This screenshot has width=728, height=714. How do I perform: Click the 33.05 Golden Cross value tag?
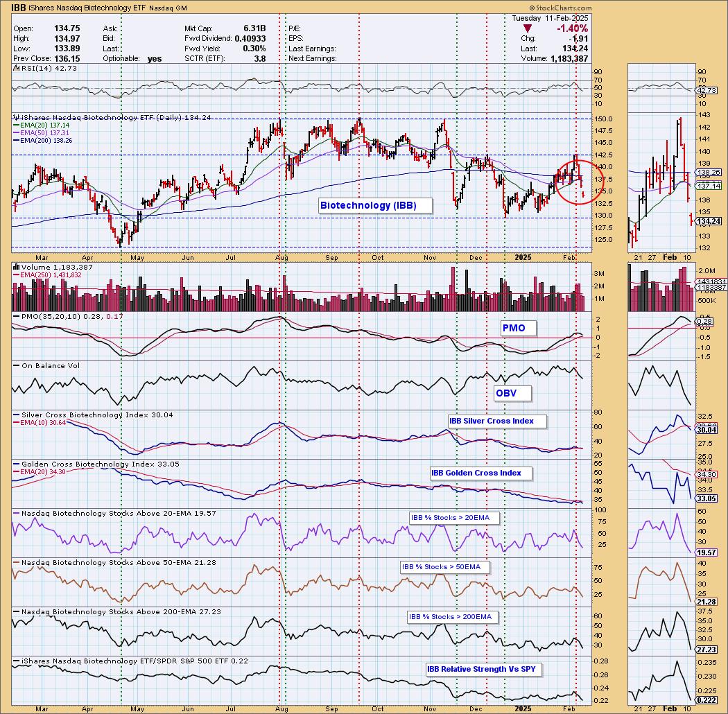(707, 498)
